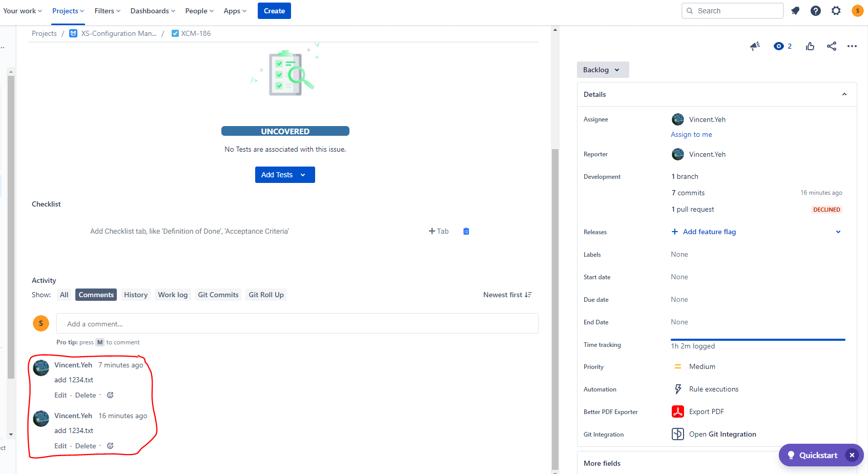
Task: Open Rule executions via the lightning icon
Action: click(x=677, y=388)
